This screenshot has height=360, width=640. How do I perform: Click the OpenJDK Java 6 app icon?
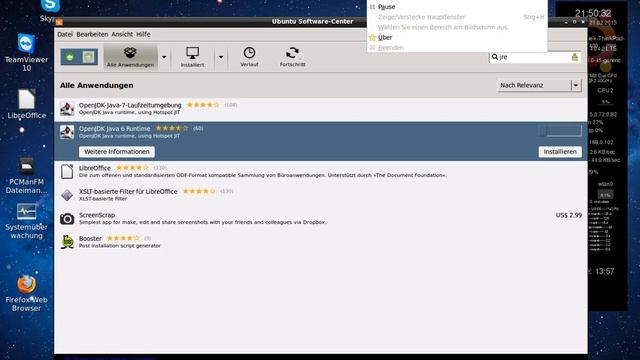tap(67, 132)
